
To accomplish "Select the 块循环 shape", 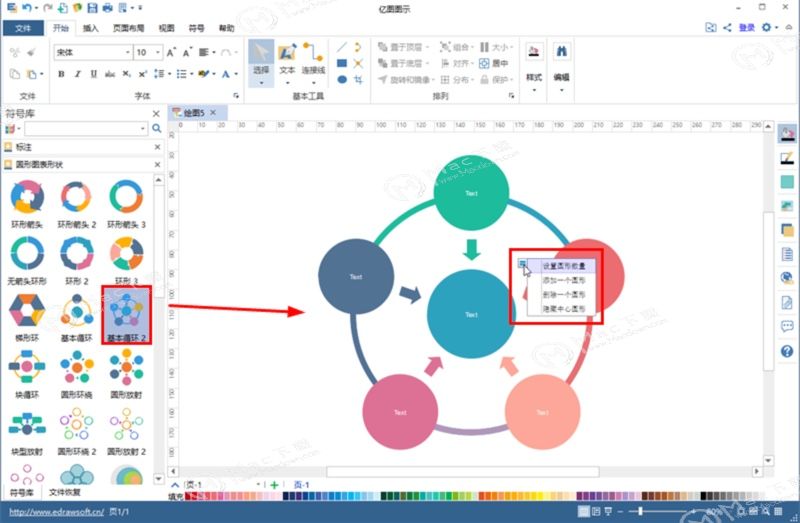I will tap(27, 373).
